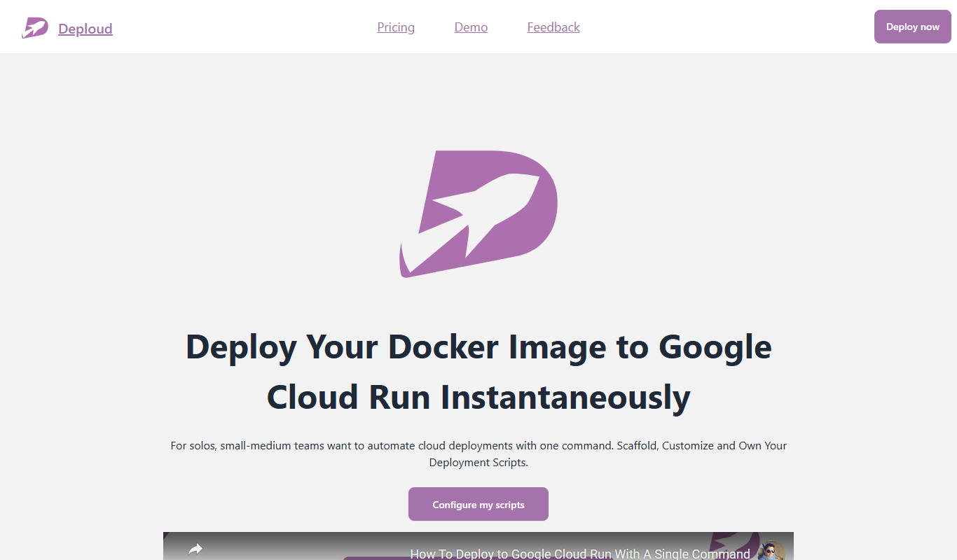Open the Deploud home link
957x560 pixels.
[x=85, y=29]
